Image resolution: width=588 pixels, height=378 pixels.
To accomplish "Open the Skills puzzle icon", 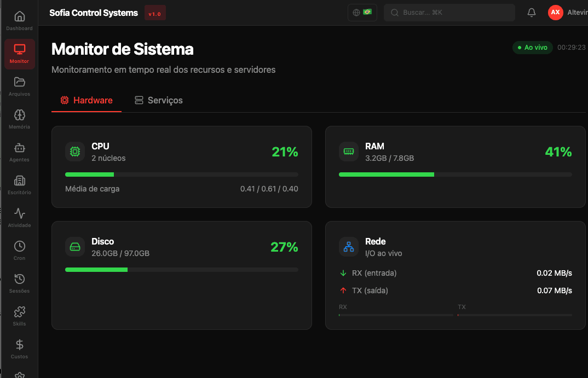I will 20,312.
